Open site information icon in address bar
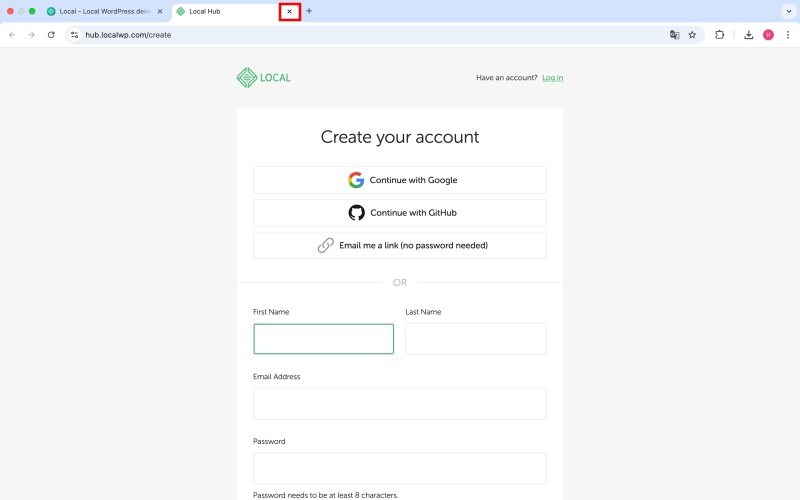The image size is (800, 500). [74, 35]
